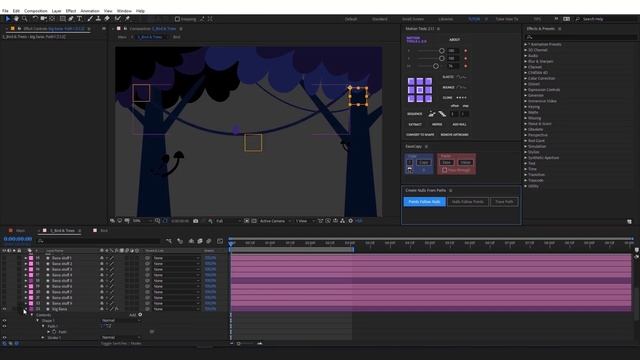Click the Effects & Presets search field
Screen dimensions: 640x360
581,37
